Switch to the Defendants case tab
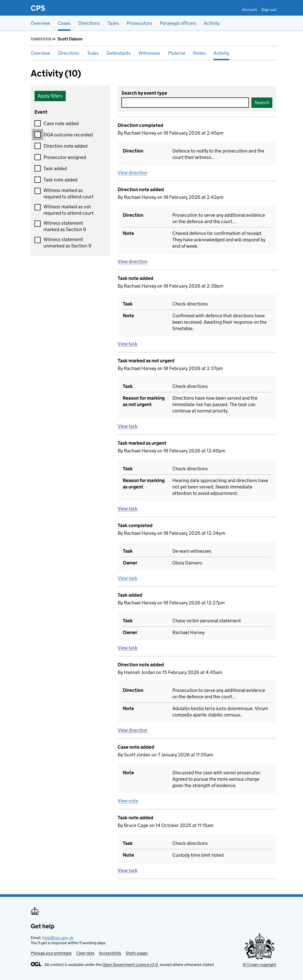 click(118, 53)
